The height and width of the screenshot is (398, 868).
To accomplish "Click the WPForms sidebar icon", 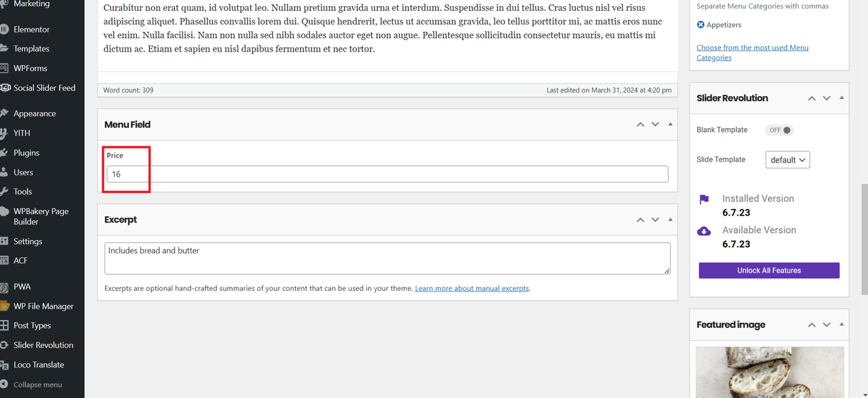I will click(3, 68).
